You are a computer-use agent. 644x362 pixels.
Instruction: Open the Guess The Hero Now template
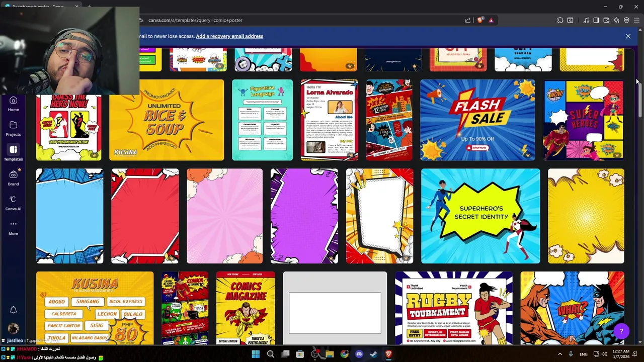pyautogui.click(x=68, y=127)
